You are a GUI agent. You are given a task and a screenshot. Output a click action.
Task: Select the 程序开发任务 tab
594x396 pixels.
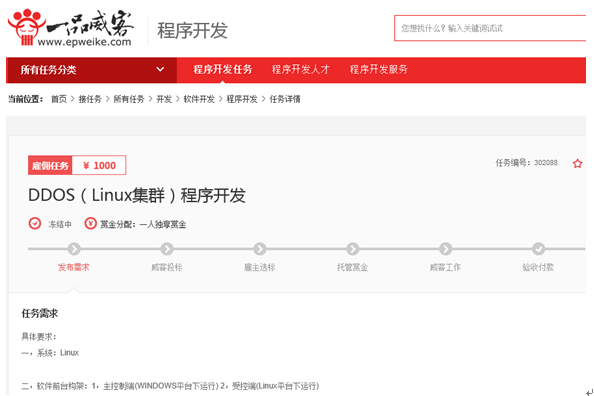click(223, 69)
